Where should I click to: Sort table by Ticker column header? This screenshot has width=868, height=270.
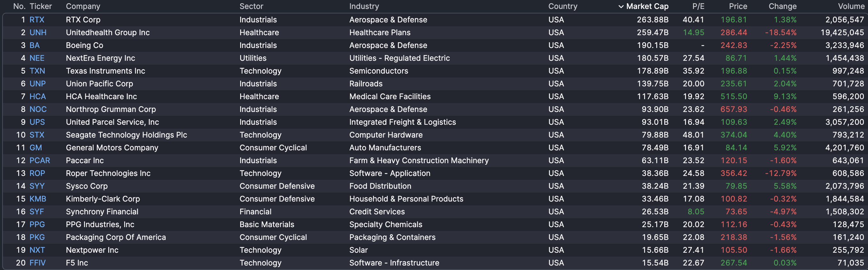tap(41, 6)
